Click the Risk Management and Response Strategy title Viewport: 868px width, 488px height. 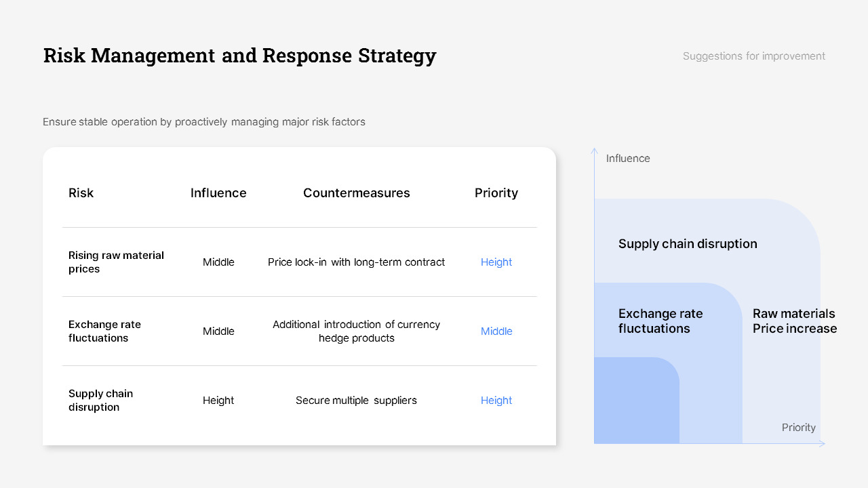(x=239, y=56)
